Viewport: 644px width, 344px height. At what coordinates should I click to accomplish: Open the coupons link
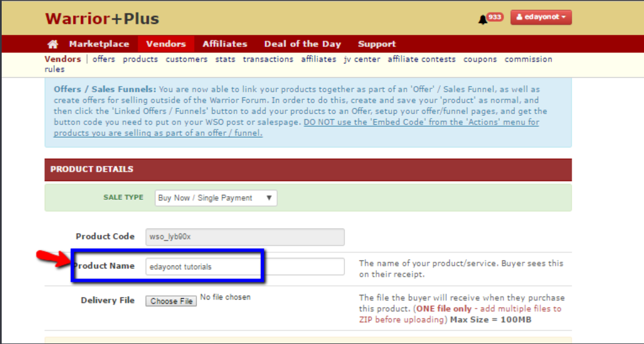pyautogui.click(x=480, y=59)
